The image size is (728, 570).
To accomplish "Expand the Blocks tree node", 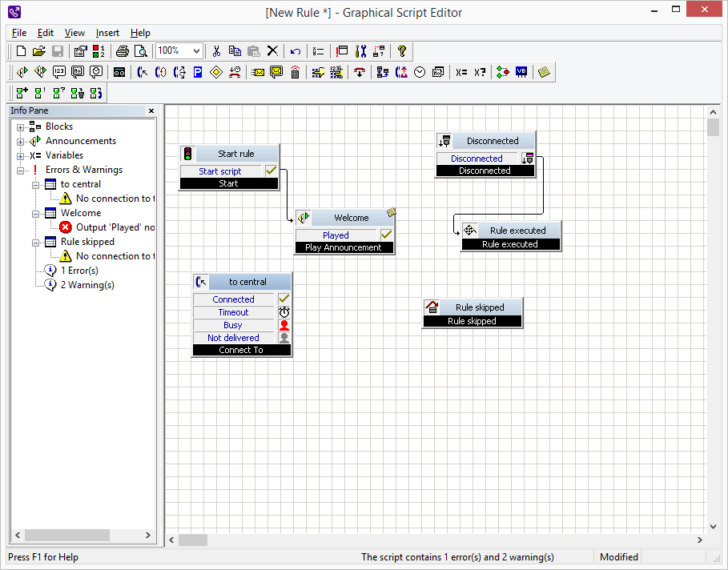I will [x=20, y=126].
